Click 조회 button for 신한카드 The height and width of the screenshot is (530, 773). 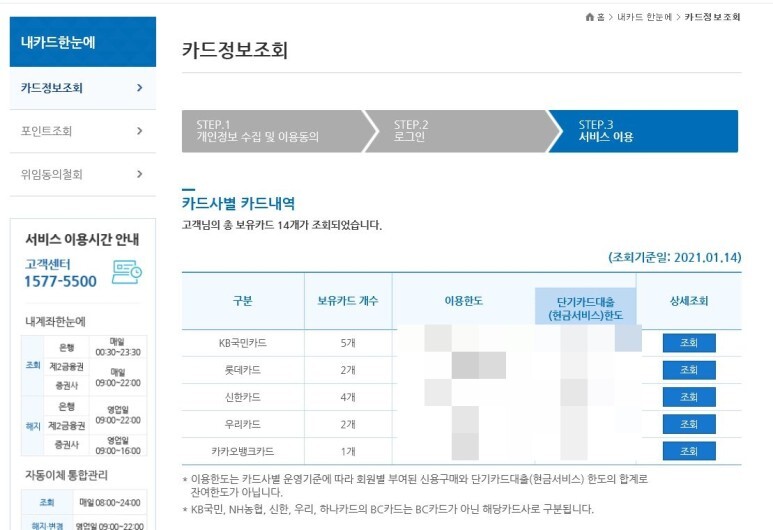(x=689, y=397)
